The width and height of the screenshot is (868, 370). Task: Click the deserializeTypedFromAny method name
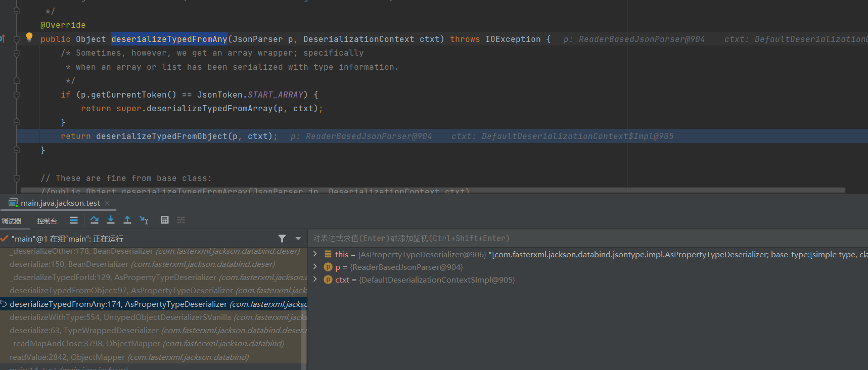169,39
